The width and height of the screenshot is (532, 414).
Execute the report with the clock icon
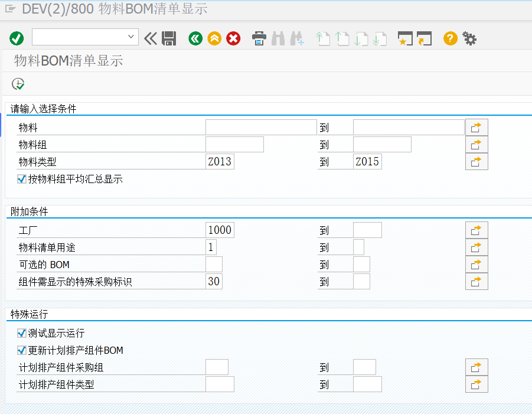pyautogui.click(x=18, y=84)
